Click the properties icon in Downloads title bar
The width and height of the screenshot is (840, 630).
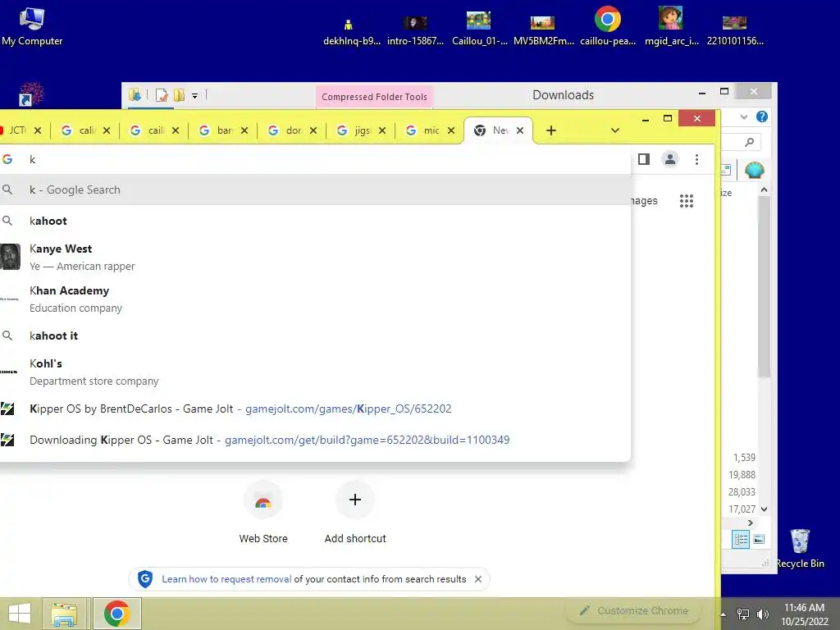(x=162, y=95)
